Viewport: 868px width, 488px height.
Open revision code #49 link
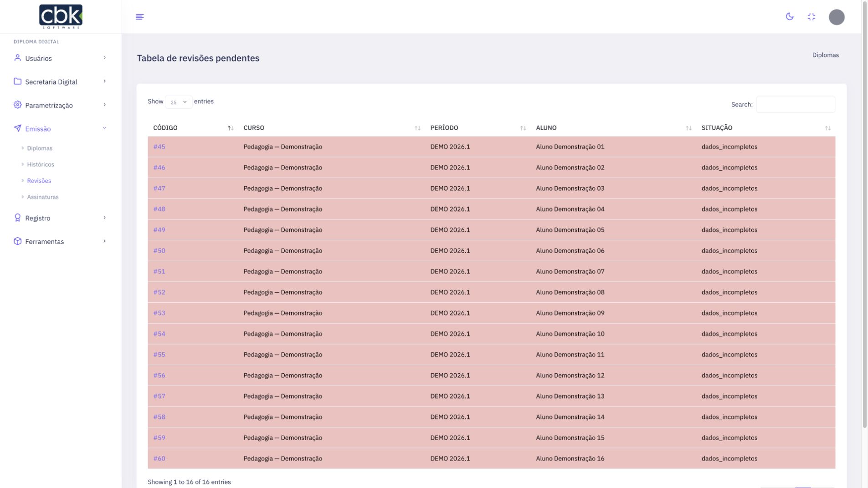(159, 230)
